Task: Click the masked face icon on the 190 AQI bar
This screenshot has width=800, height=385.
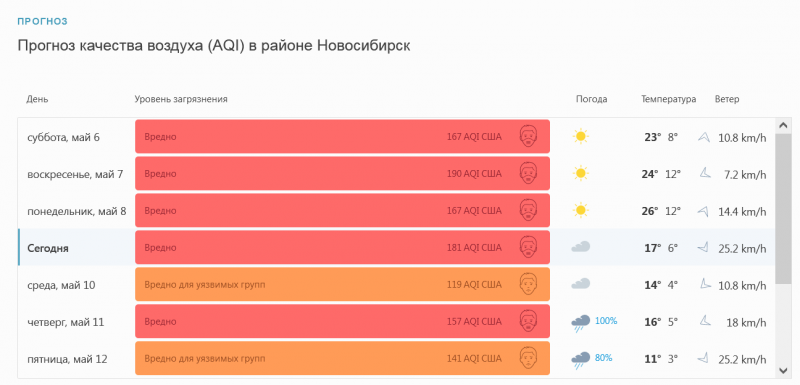Action: click(529, 173)
